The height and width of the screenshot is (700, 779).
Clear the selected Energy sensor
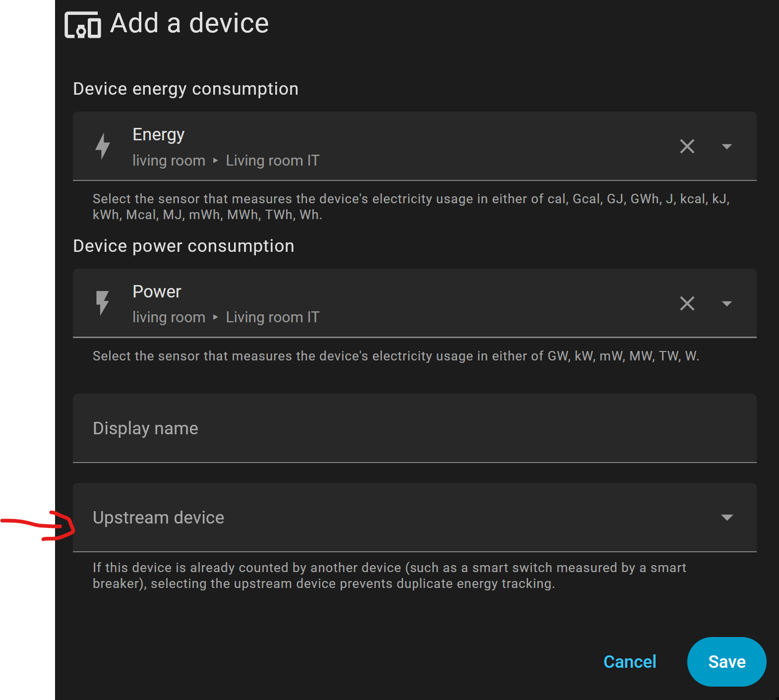tap(687, 146)
